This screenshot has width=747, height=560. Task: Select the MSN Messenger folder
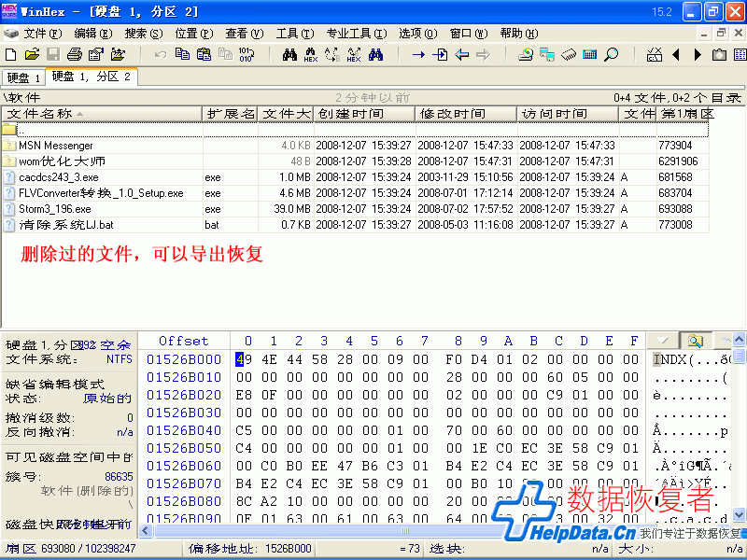pyautogui.click(x=356, y=146)
